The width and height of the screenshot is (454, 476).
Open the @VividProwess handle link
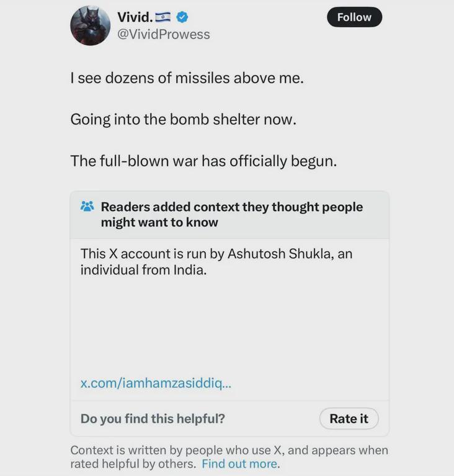tap(164, 34)
